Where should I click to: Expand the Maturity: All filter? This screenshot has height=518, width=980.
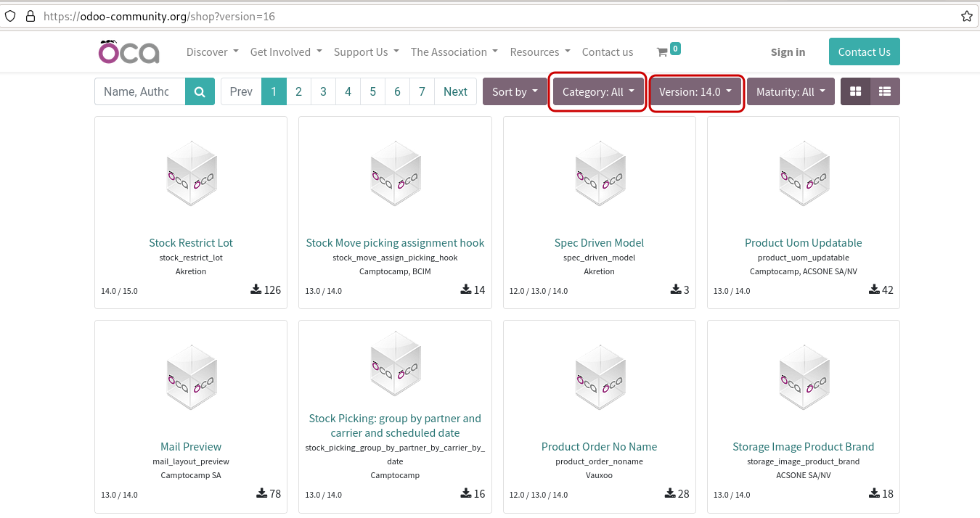coord(791,91)
